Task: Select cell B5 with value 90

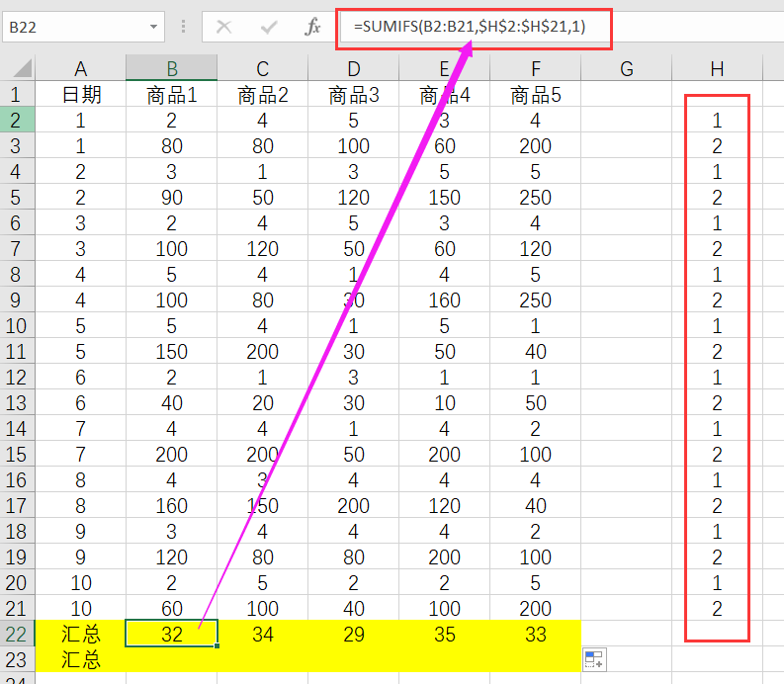Action: click(171, 197)
